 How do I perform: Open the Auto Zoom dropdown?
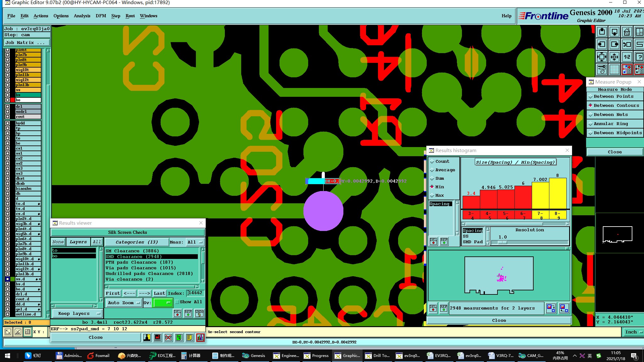(123, 303)
